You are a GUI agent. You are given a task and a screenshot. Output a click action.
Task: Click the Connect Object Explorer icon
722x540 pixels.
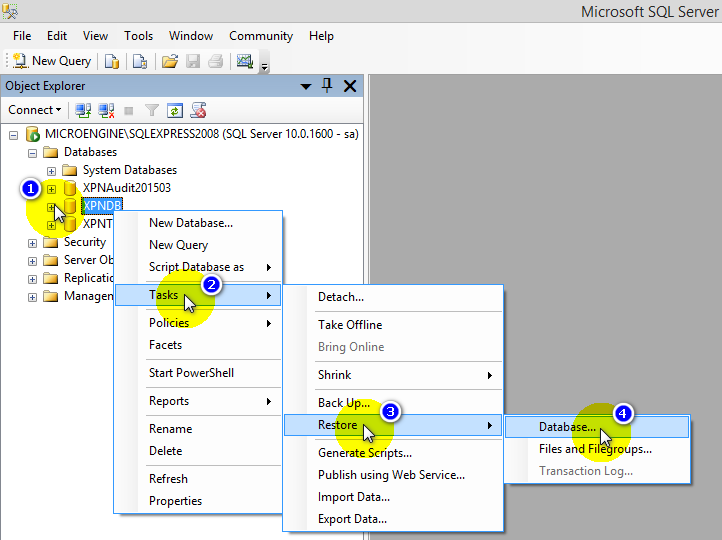84,110
